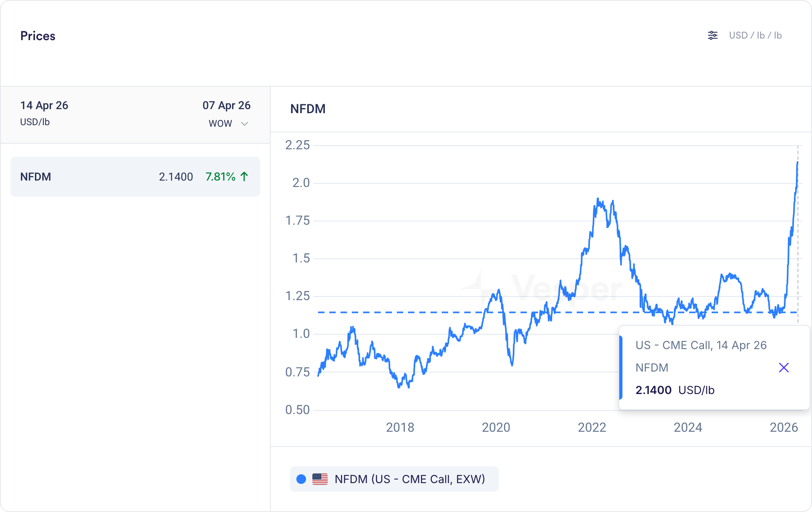The image size is (812, 512).
Task: Click the blue legend color dot
Action: pyautogui.click(x=301, y=479)
